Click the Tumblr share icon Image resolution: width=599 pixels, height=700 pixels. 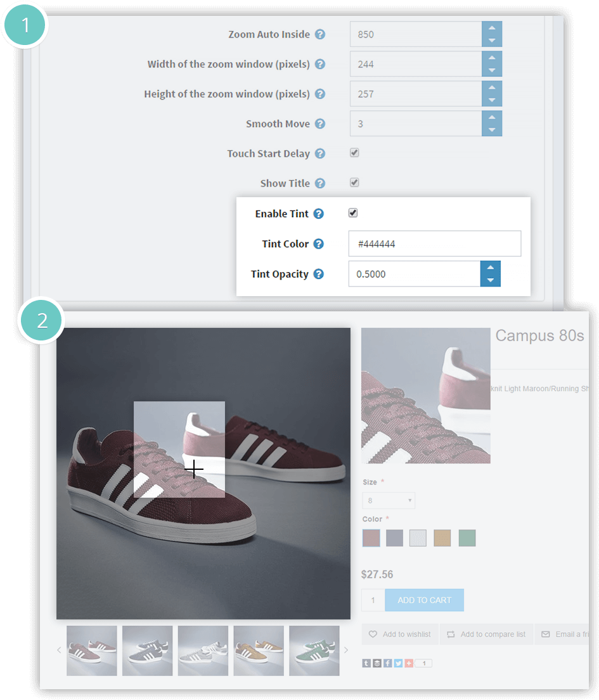pyautogui.click(x=366, y=663)
